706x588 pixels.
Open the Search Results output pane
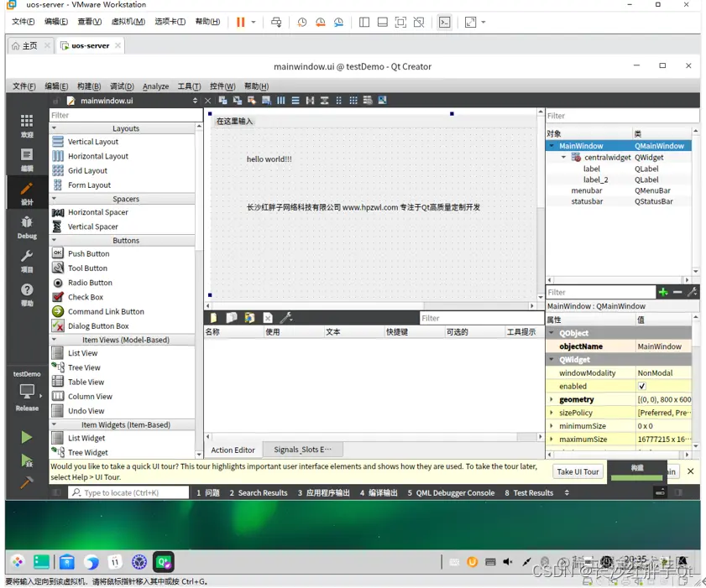point(259,492)
